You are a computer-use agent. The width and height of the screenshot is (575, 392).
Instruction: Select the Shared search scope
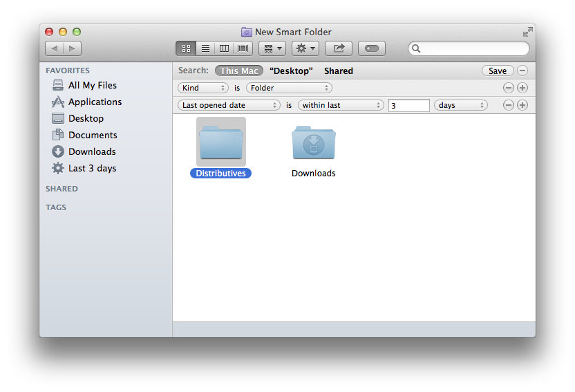(x=339, y=71)
